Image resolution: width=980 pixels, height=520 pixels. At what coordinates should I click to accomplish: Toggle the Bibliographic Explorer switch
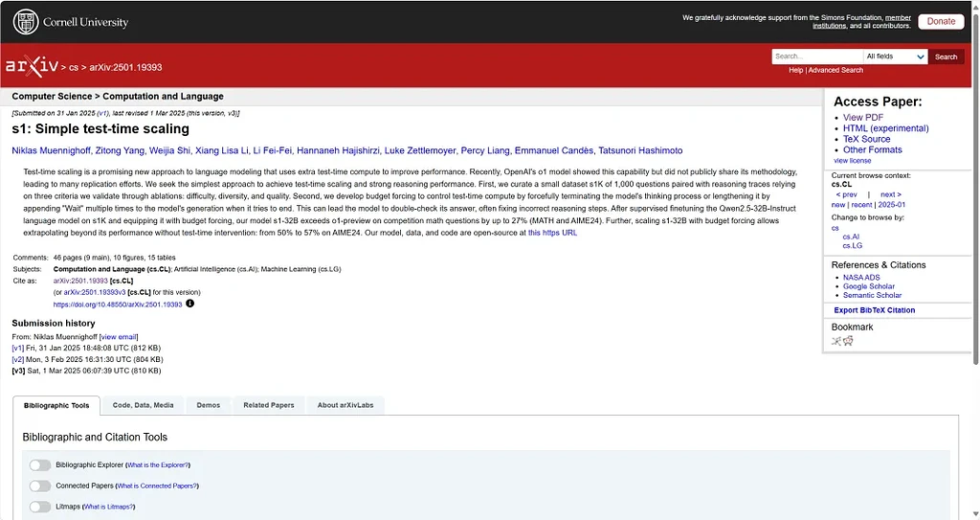coord(39,465)
